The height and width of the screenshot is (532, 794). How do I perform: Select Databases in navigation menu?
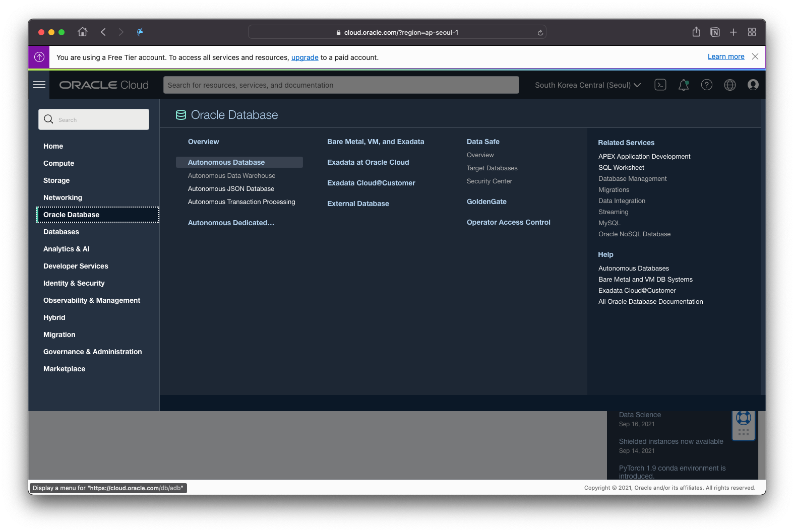coord(62,232)
